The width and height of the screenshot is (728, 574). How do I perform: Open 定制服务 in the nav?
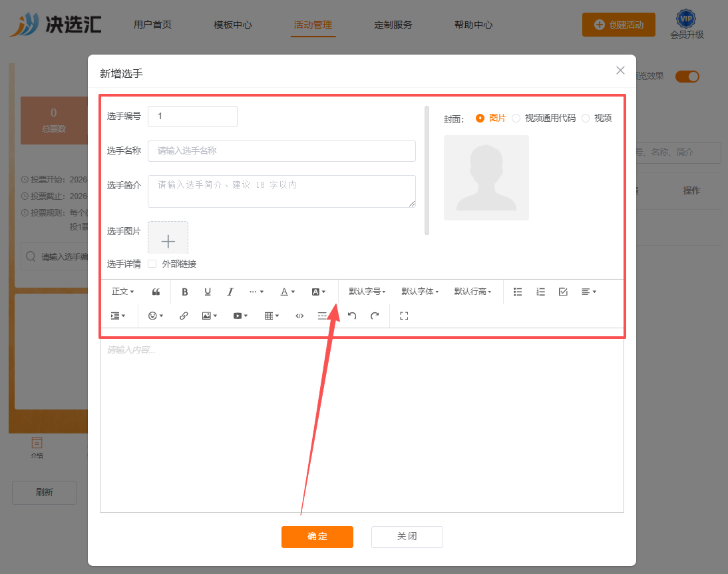point(393,25)
